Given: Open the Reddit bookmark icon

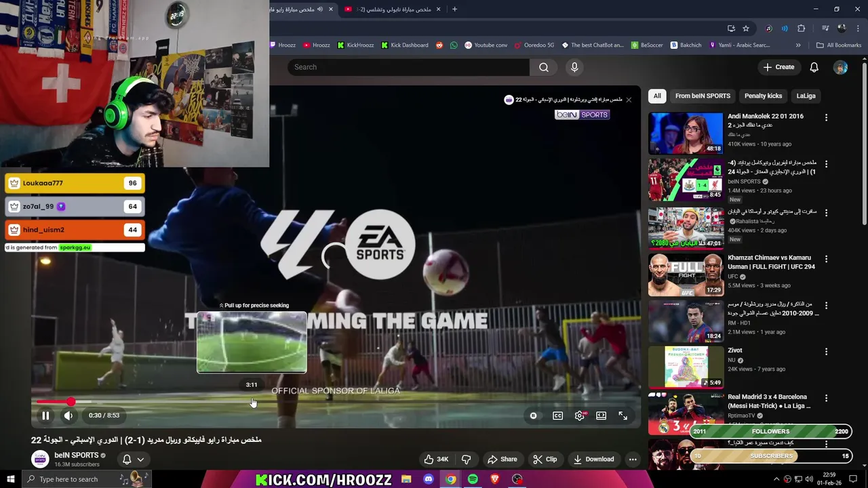Looking at the screenshot, I should click(x=439, y=45).
